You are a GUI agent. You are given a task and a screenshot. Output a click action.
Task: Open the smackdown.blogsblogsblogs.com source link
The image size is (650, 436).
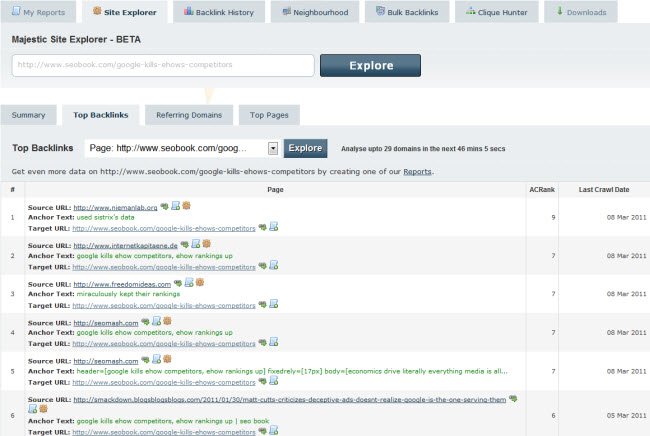coord(290,400)
